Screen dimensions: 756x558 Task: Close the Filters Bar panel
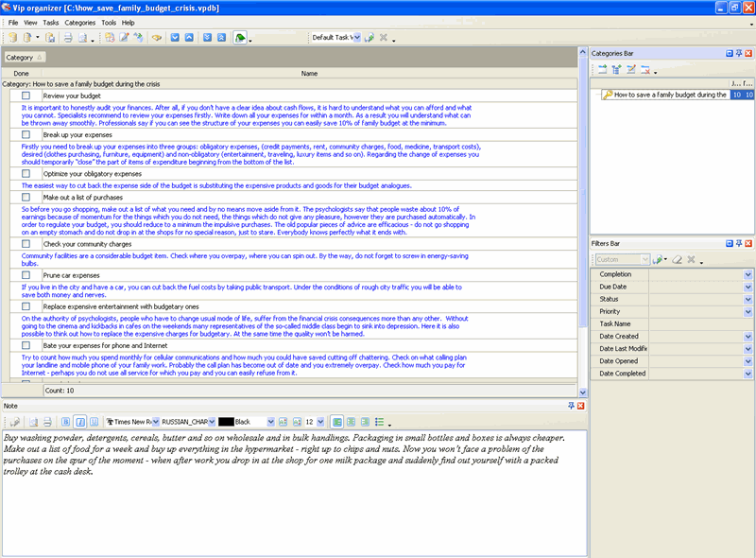748,243
